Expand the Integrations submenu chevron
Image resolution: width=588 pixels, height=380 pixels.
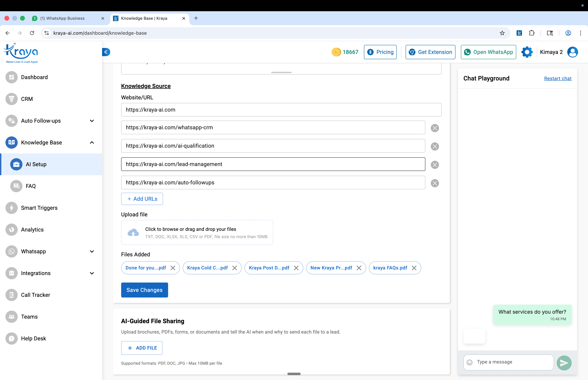point(92,273)
